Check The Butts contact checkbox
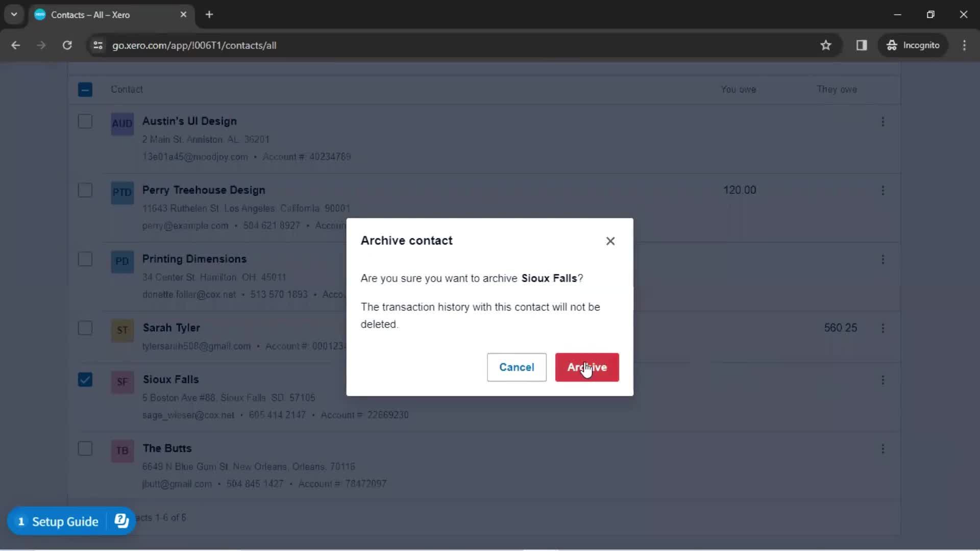The height and width of the screenshot is (551, 980). [85, 448]
